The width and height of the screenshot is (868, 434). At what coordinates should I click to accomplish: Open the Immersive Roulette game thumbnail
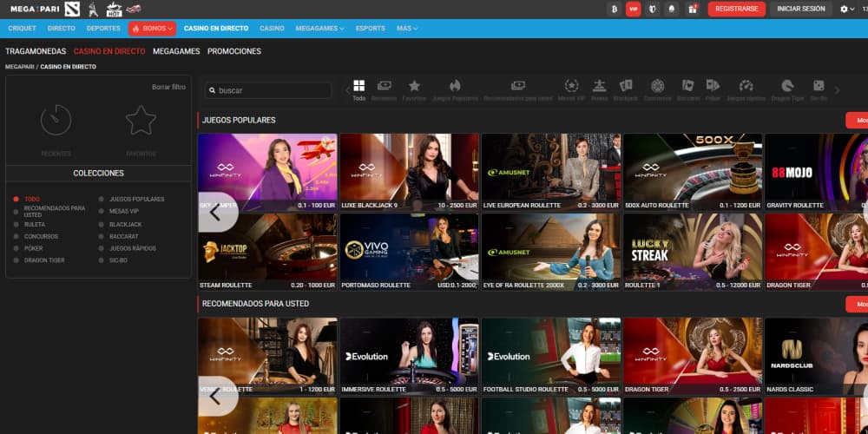tap(409, 356)
